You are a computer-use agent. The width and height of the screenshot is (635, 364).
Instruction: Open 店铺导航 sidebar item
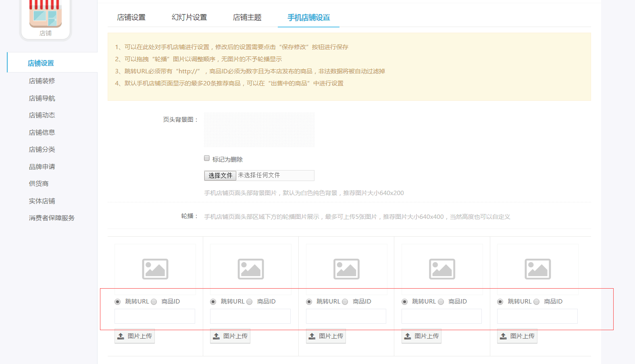(x=42, y=98)
